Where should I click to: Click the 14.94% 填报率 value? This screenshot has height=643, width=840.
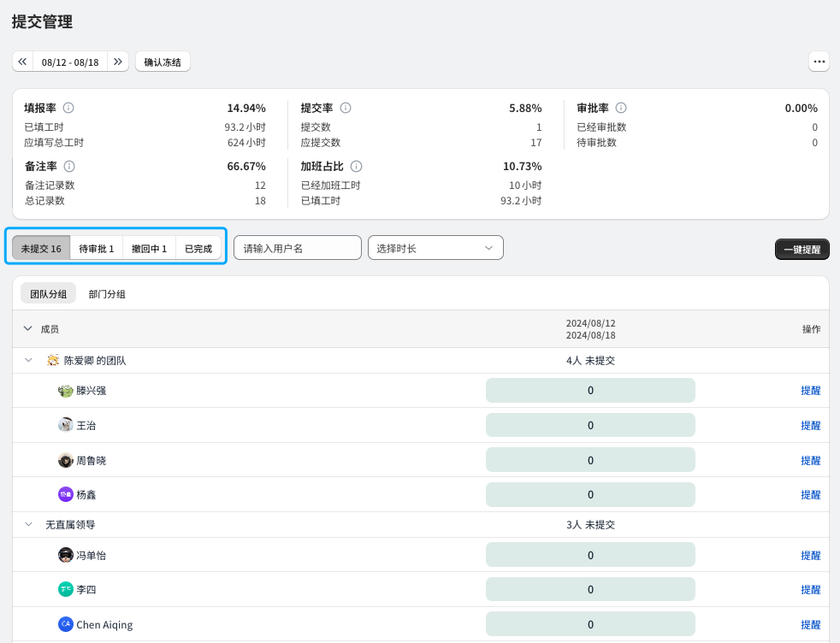(x=246, y=108)
